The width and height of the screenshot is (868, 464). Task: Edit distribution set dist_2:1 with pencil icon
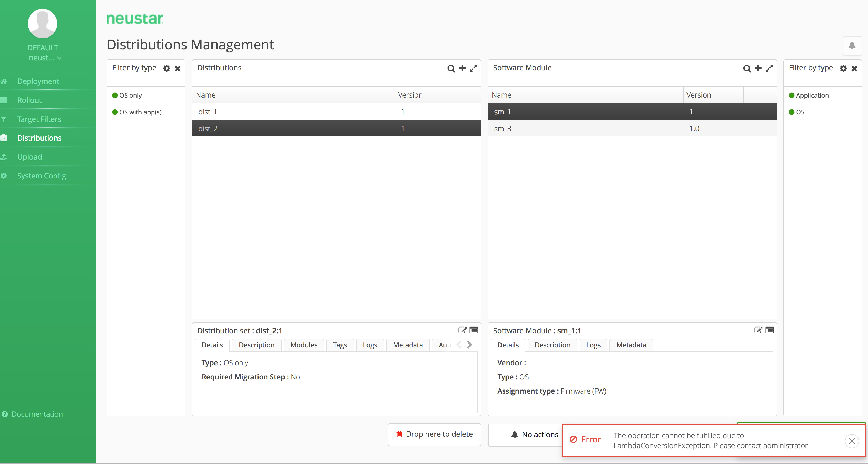[x=462, y=330]
